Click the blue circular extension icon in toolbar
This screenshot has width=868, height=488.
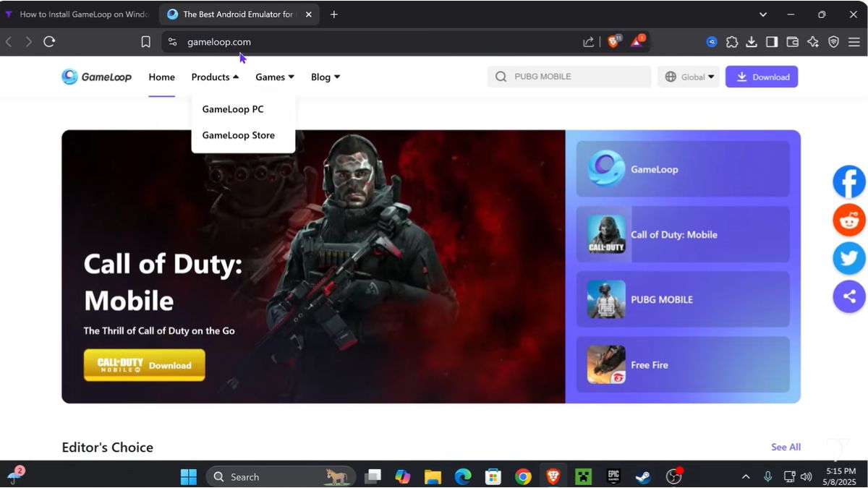coord(712,42)
